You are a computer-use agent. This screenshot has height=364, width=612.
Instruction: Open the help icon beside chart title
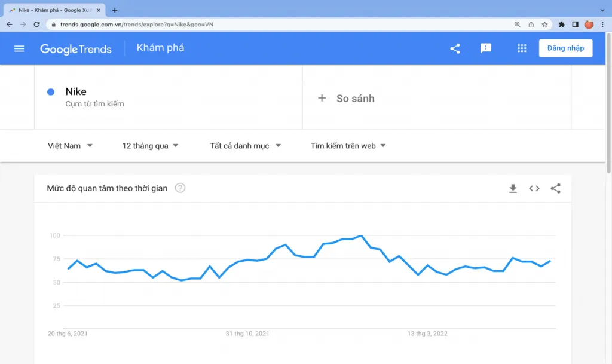(x=180, y=188)
